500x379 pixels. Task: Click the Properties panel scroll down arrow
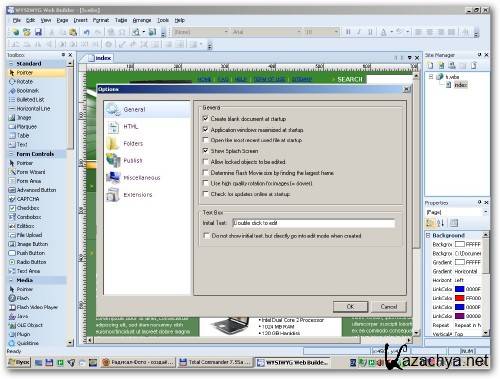coord(486,333)
